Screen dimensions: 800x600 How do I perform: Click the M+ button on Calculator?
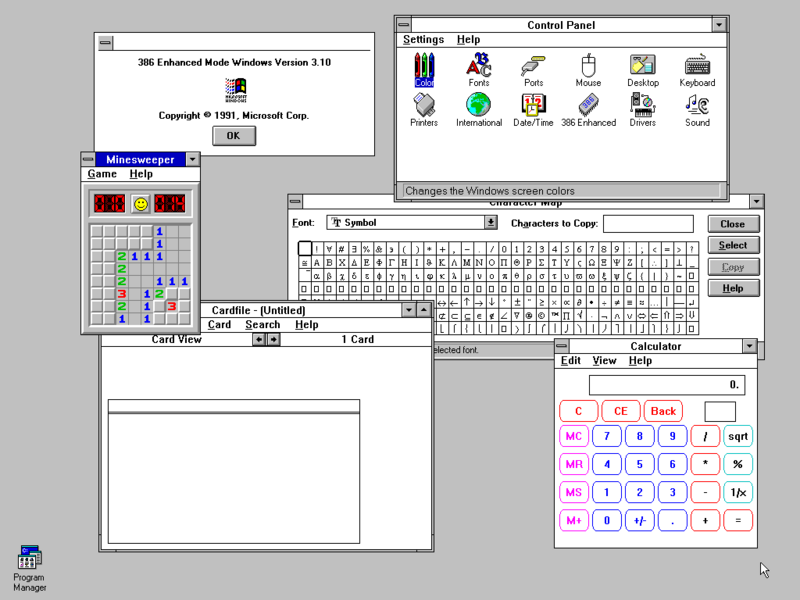coord(574,520)
